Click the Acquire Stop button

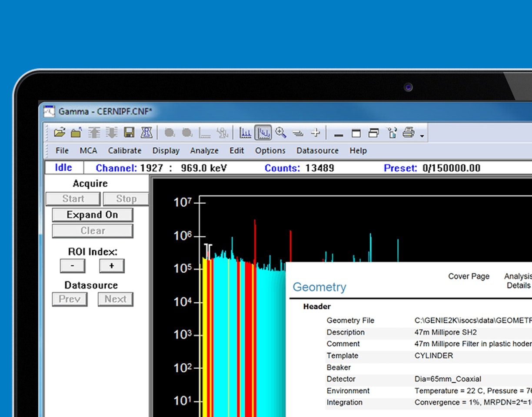click(x=126, y=199)
